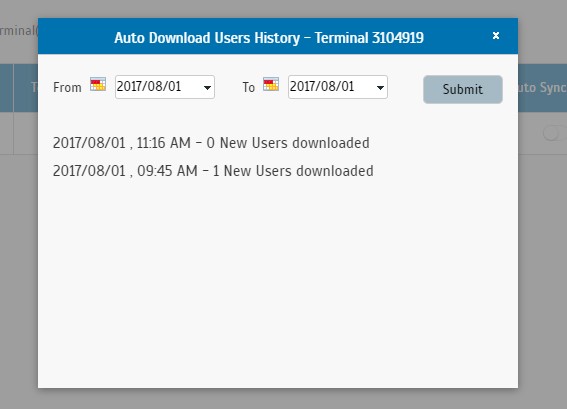Click the dimmed Terminal text at top left
The width and height of the screenshot is (567, 409).
pos(19,31)
